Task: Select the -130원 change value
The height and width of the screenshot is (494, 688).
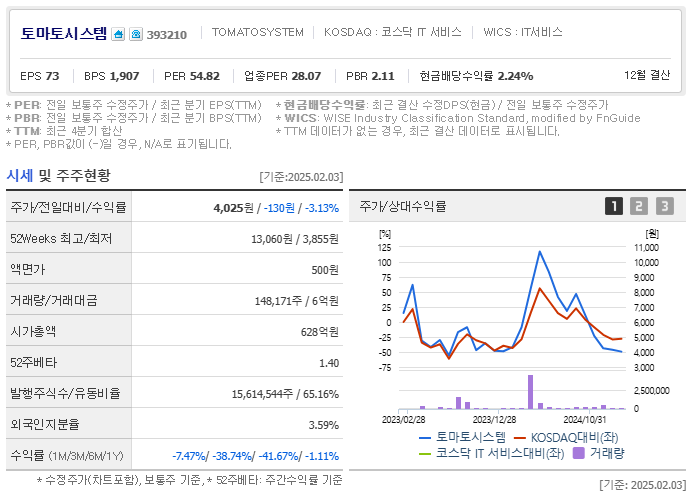Action: [279, 208]
